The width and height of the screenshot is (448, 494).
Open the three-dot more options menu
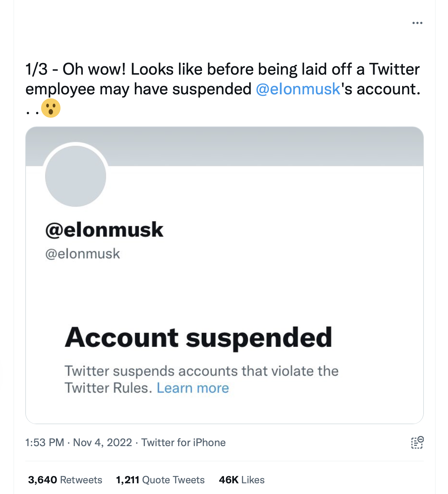coord(417,23)
